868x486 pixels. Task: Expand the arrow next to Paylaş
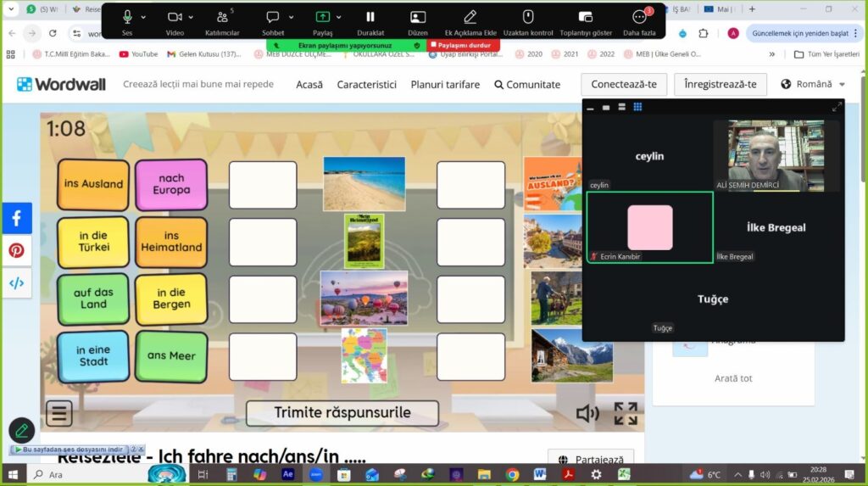[x=339, y=17]
